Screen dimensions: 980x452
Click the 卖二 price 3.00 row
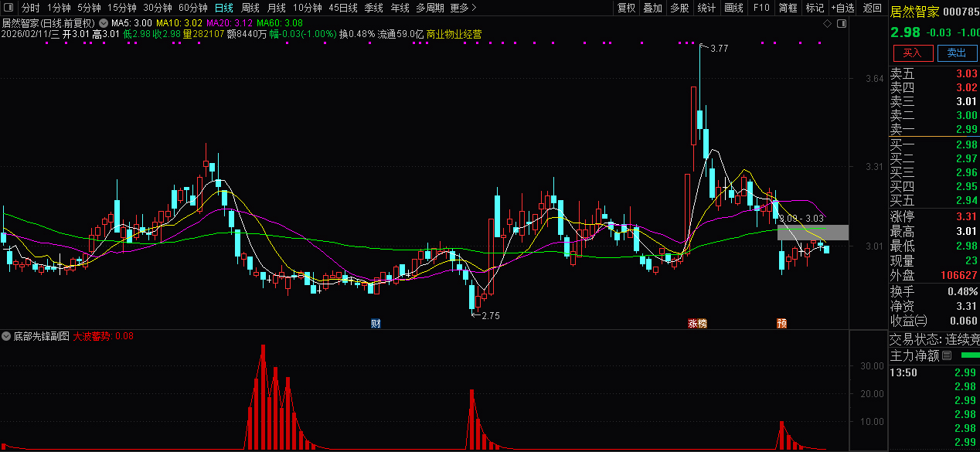934,115
